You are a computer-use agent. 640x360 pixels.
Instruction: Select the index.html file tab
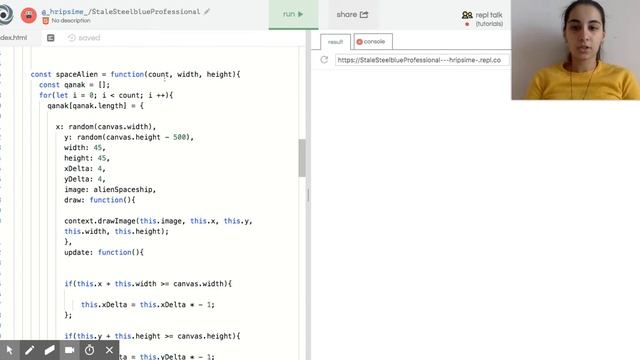click(14, 38)
